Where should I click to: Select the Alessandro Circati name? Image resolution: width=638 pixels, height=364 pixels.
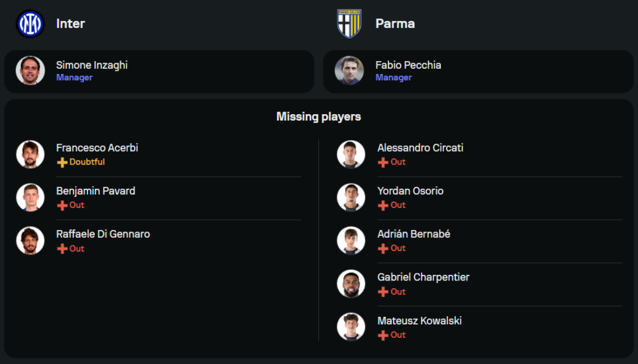(x=420, y=148)
